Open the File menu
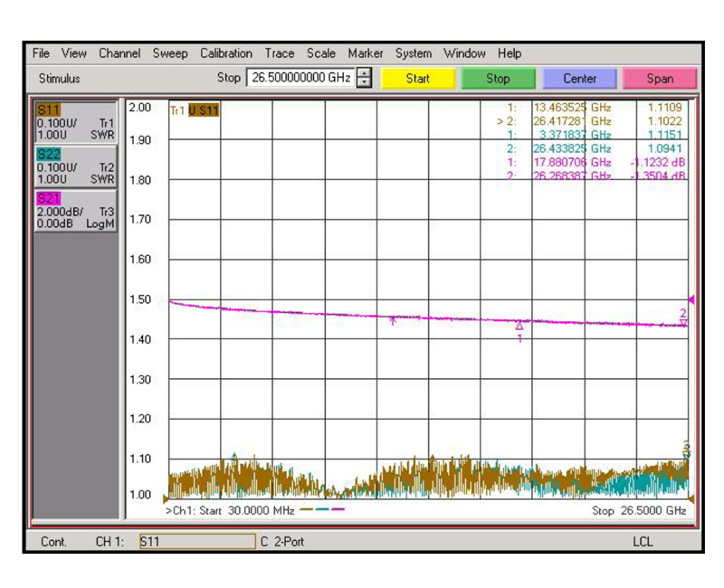The image size is (724, 588). tap(41, 53)
